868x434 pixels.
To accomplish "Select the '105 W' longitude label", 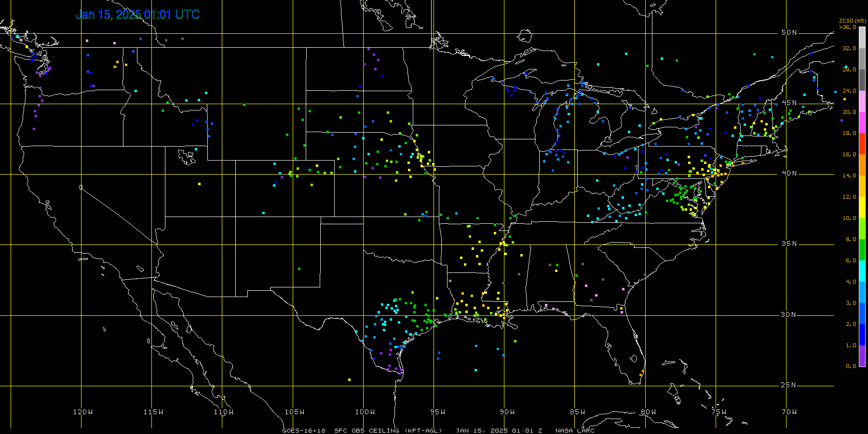I will tap(295, 412).
